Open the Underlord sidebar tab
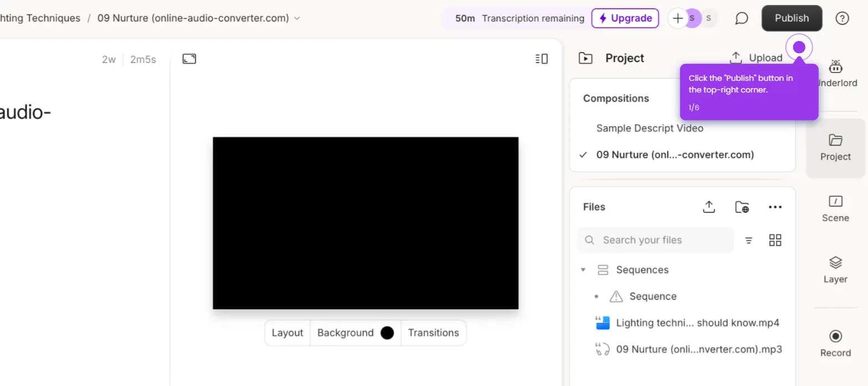Screen dimensions: 868x386 [x=836, y=75]
